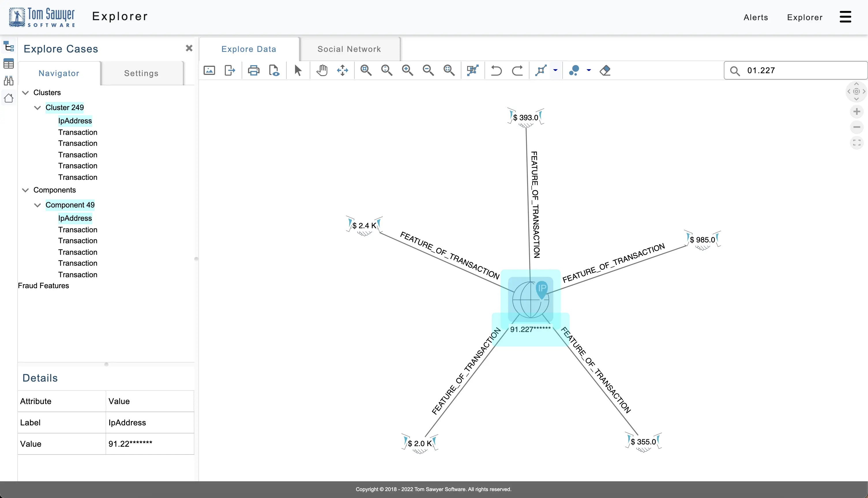The width and height of the screenshot is (868, 498).
Task: Collapse the Components tree node
Action: point(25,190)
